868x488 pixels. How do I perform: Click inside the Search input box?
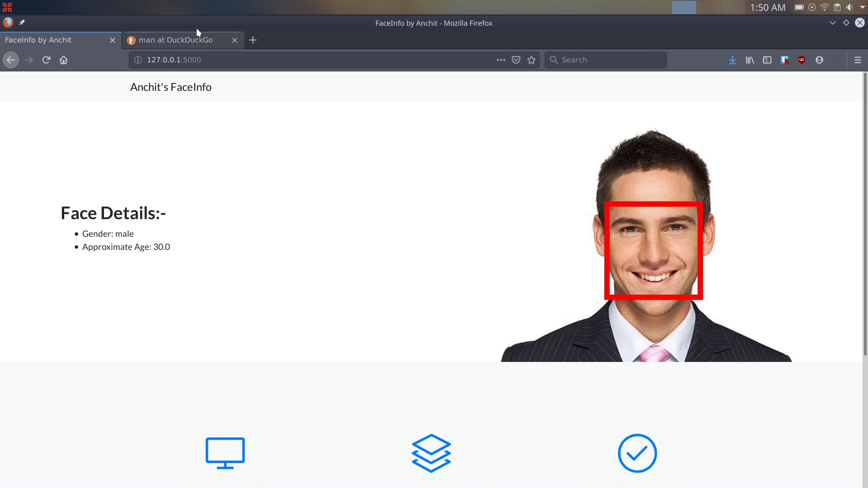coord(610,60)
